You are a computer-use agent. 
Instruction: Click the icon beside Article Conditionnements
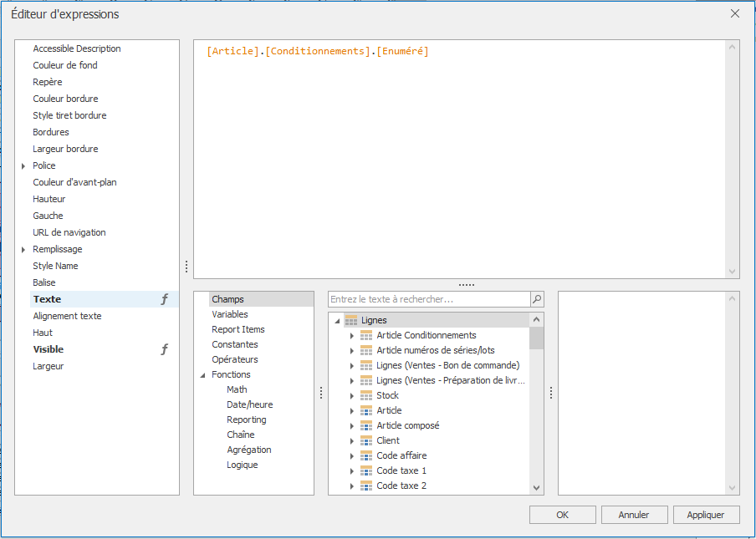tap(365, 335)
